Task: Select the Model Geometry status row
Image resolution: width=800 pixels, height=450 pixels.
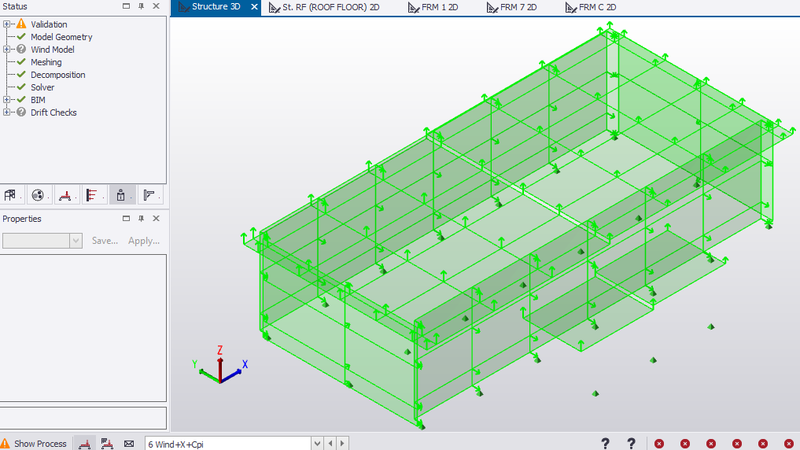Action: 61,37
